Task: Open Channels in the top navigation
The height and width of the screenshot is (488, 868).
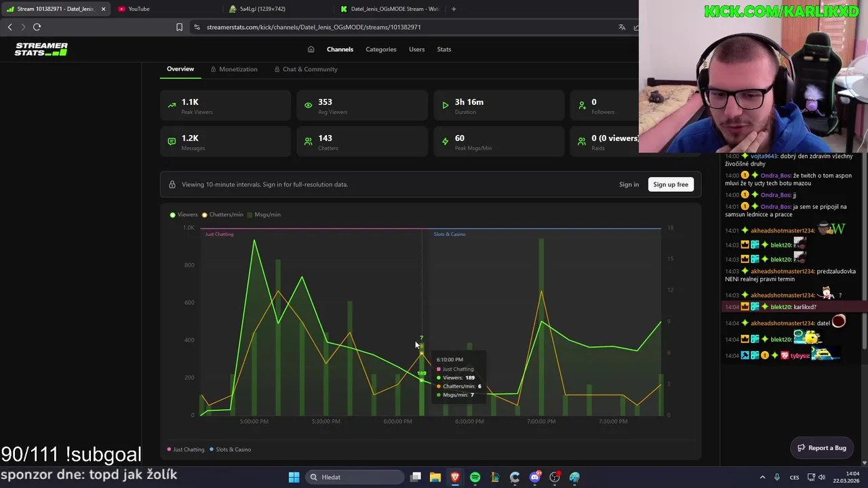Action: coord(340,49)
